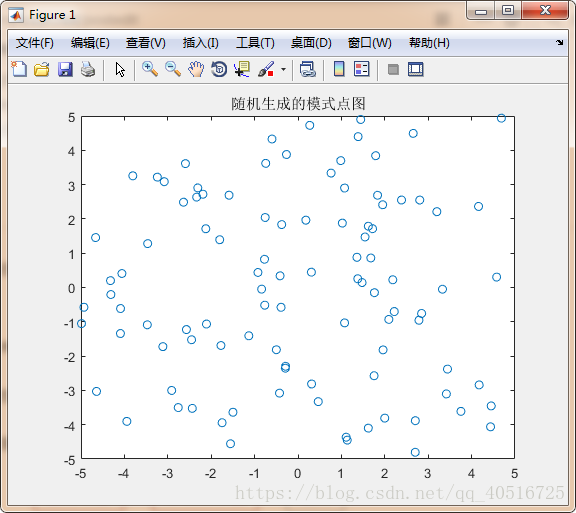The image size is (576, 513).
Task: Click the MATLAB icon in title bar
Action: pos(16,15)
